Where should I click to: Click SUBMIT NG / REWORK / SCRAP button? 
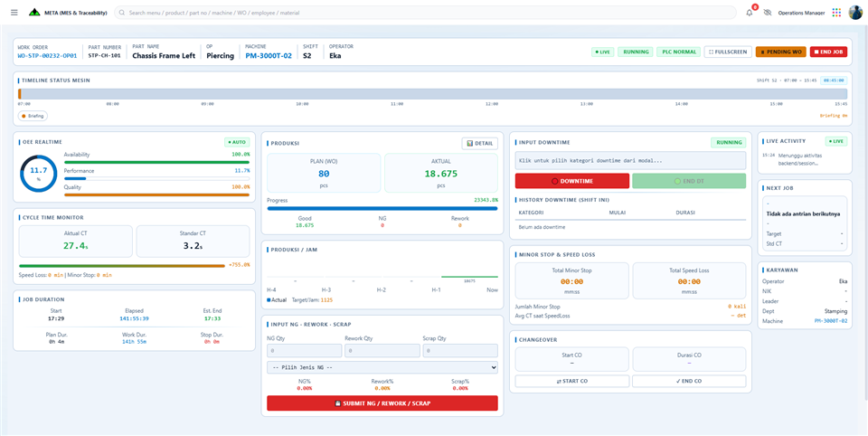382,403
